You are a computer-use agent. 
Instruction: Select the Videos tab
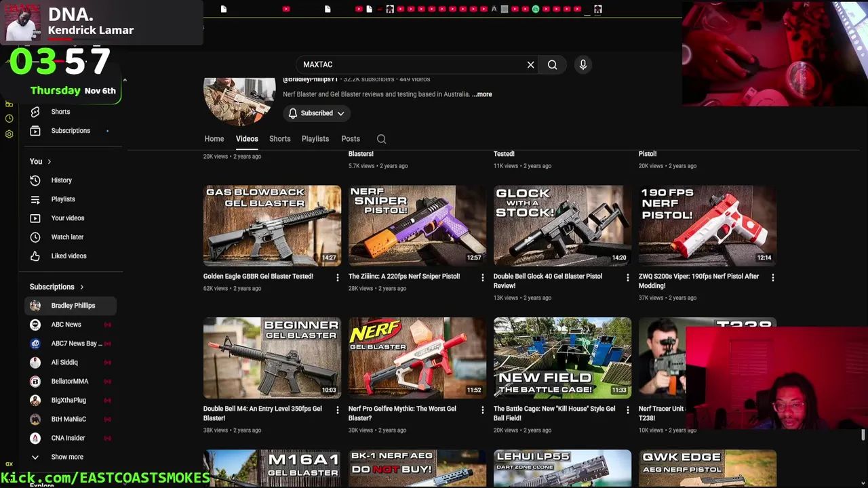point(247,139)
